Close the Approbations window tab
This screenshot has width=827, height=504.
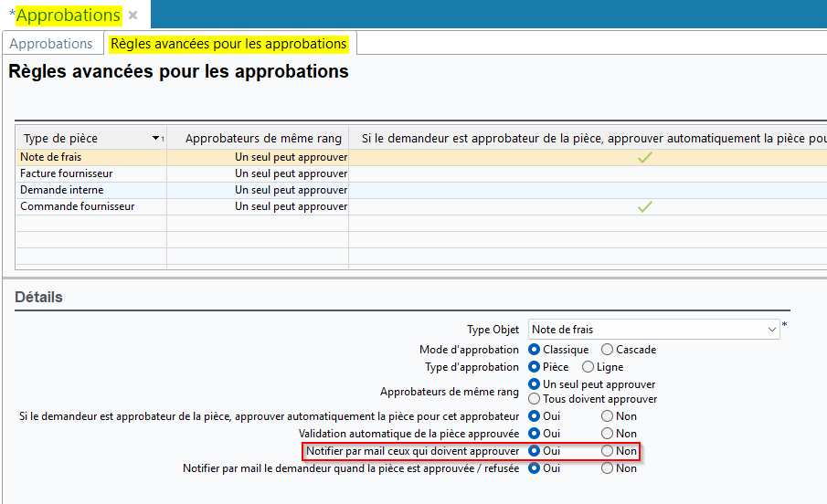tap(133, 16)
